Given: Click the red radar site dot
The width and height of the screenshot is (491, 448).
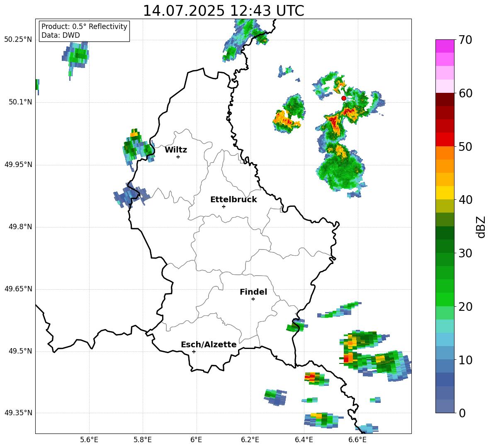Looking at the screenshot, I should (x=344, y=98).
